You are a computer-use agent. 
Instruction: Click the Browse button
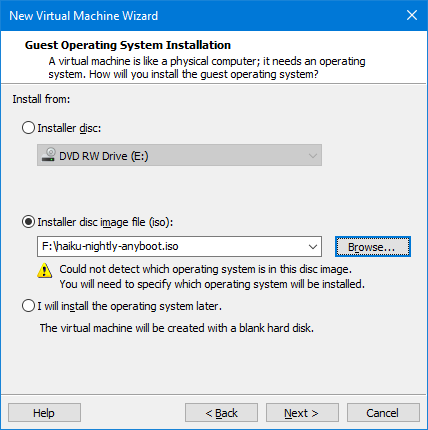point(373,247)
